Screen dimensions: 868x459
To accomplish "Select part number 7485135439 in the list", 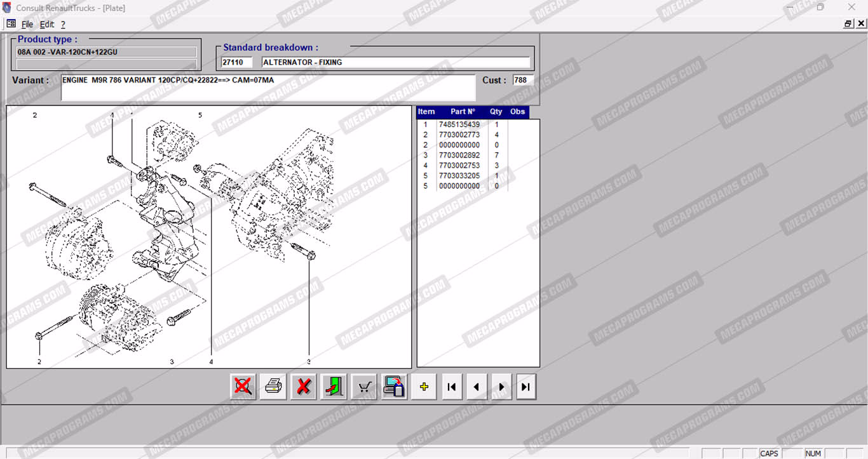I will pyautogui.click(x=459, y=124).
